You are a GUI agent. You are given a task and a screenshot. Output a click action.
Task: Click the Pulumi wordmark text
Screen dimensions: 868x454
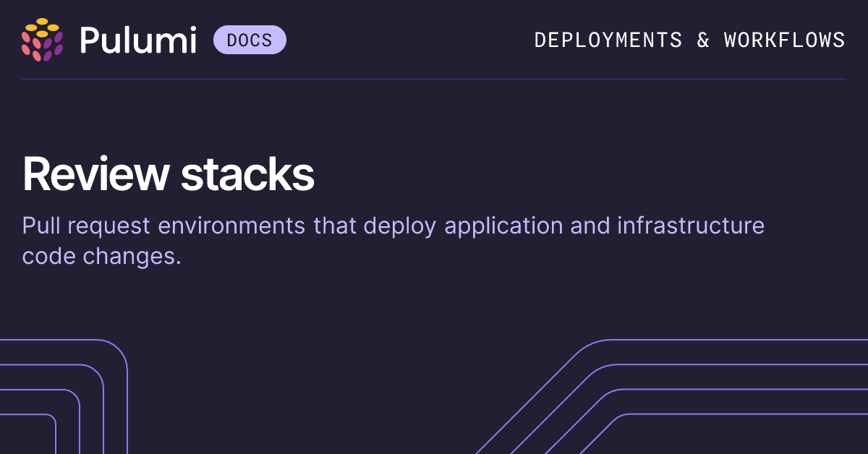(138, 40)
